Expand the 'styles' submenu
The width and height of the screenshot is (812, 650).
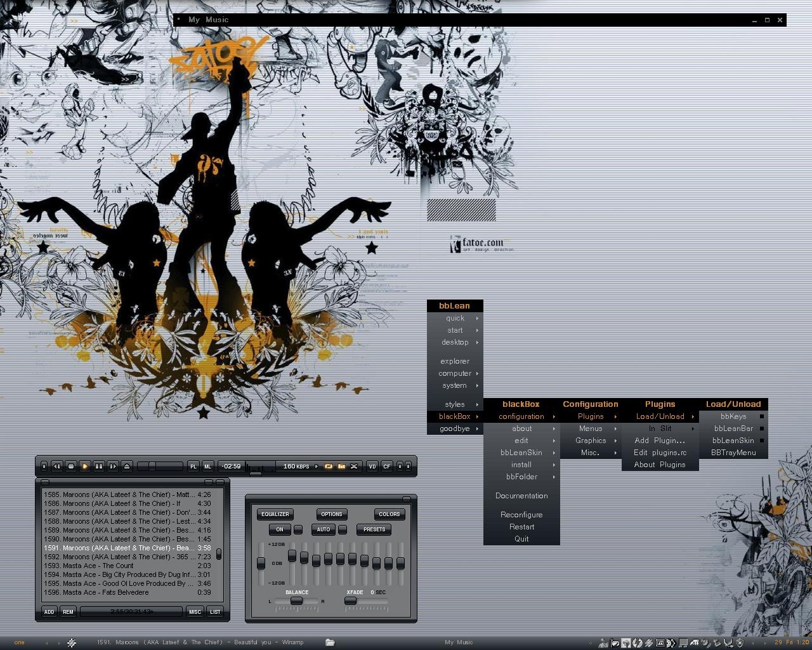click(x=455, y=404)
